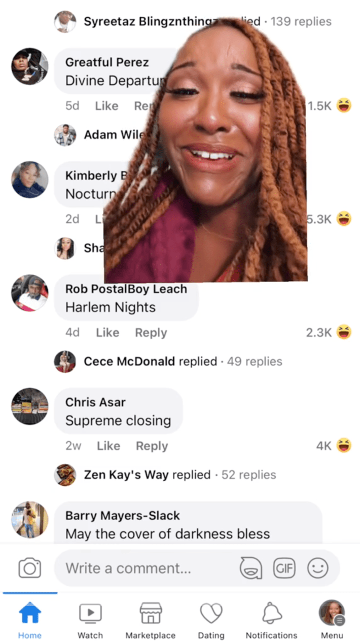360x644 pixels.
Task: View the 2.3K laughing reactions on Harlem Nights
Action: point(329,333)
